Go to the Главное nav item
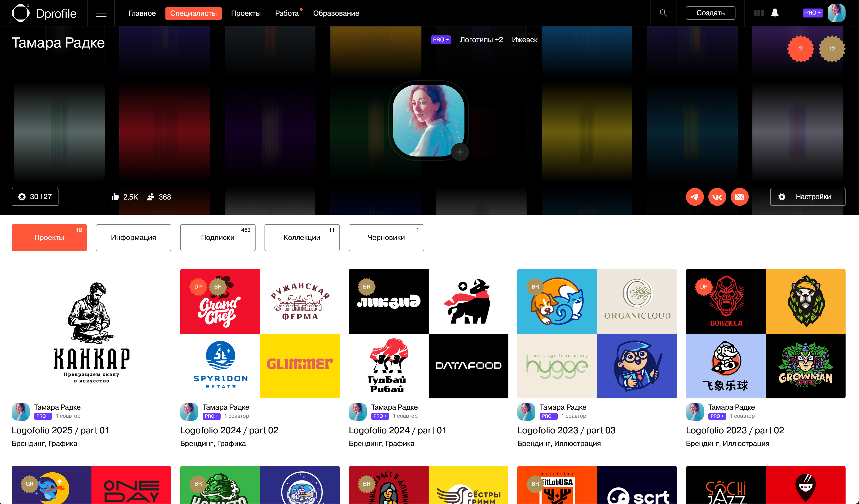859x504 pixels. click(142, 13)
